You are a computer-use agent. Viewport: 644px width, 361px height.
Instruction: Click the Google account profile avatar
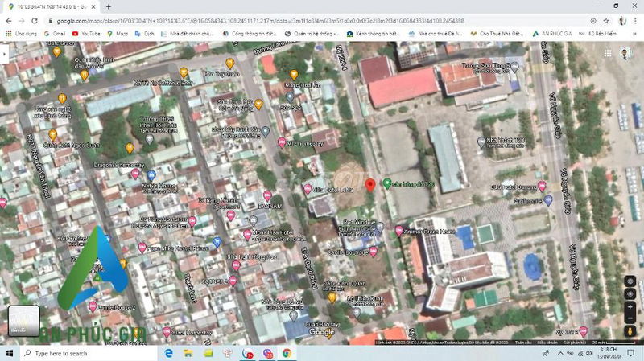[x=626, y=54]
